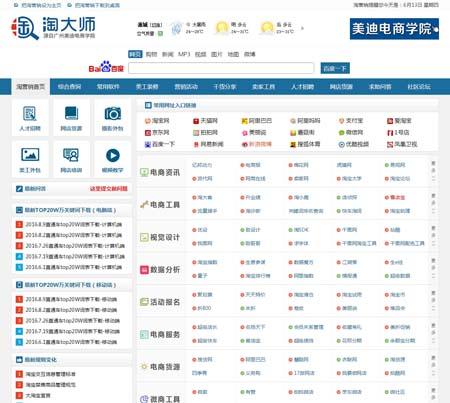Open 新浪微博 in common sites list
450x403 pixels.
(x=257, y=144)
